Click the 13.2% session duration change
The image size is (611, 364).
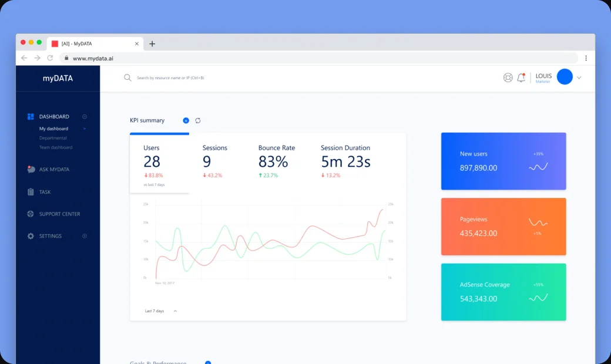330,175
